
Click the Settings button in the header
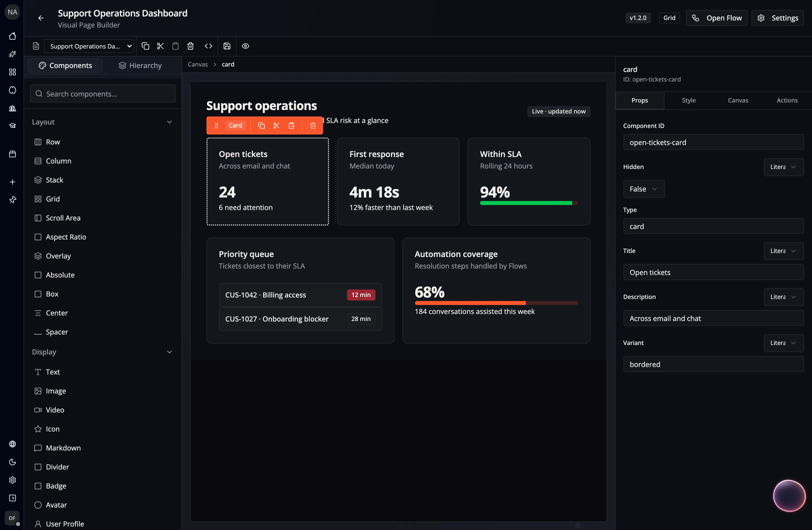pyautogui.click(x=777, y=18)
